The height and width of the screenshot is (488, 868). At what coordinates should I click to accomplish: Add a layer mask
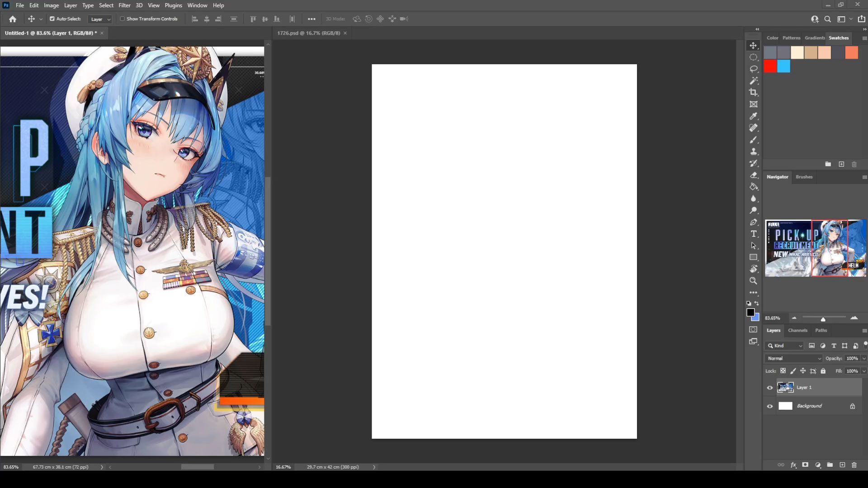coord(805,465)
